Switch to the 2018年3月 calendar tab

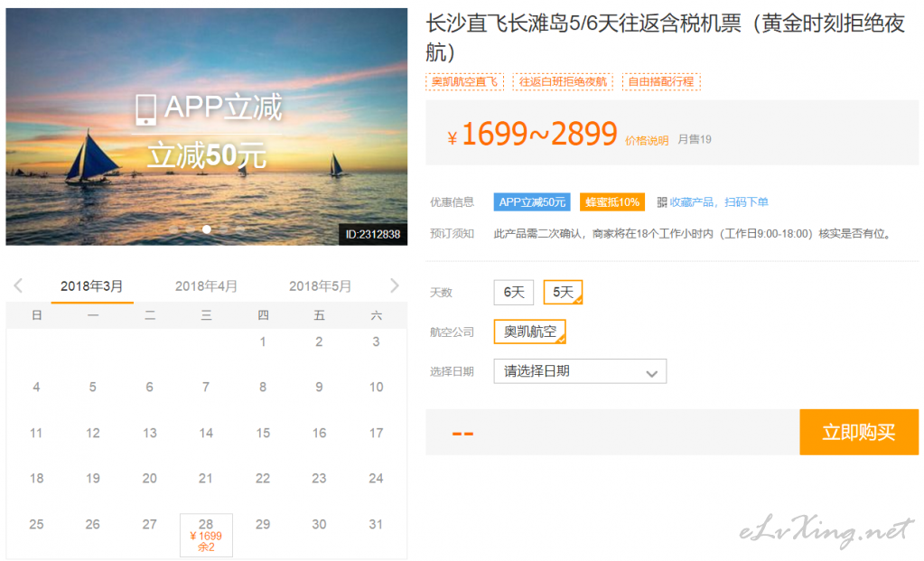click(x=92, y=286)
